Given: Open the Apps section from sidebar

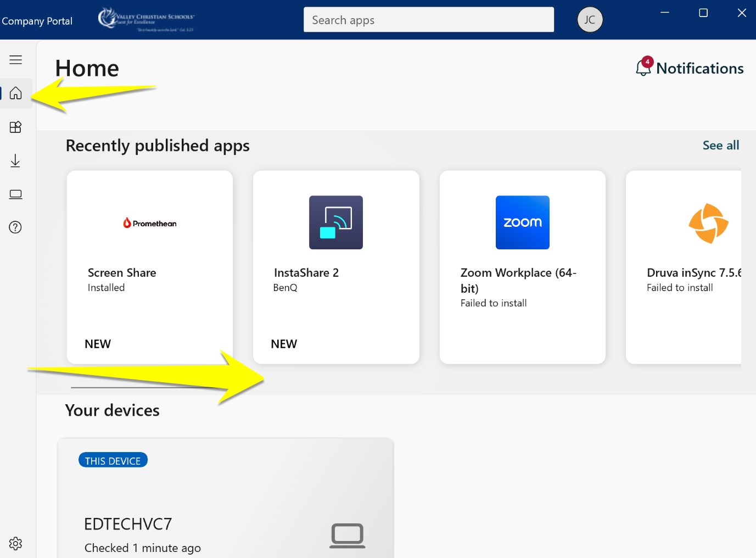Looking at the screenshot, I should pyautogui.click(x=15, y=127).
